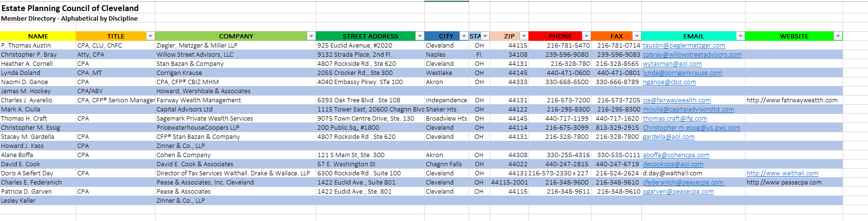Viewport: 868px width, 221px height.
Task: Select name cell 'P. Thomas Austin'
Action: [x=38, y=46]
